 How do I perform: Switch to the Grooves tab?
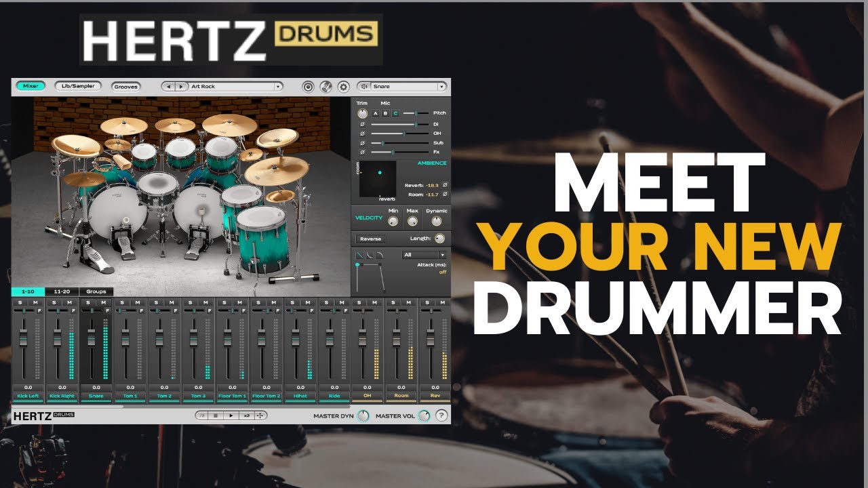126,87
